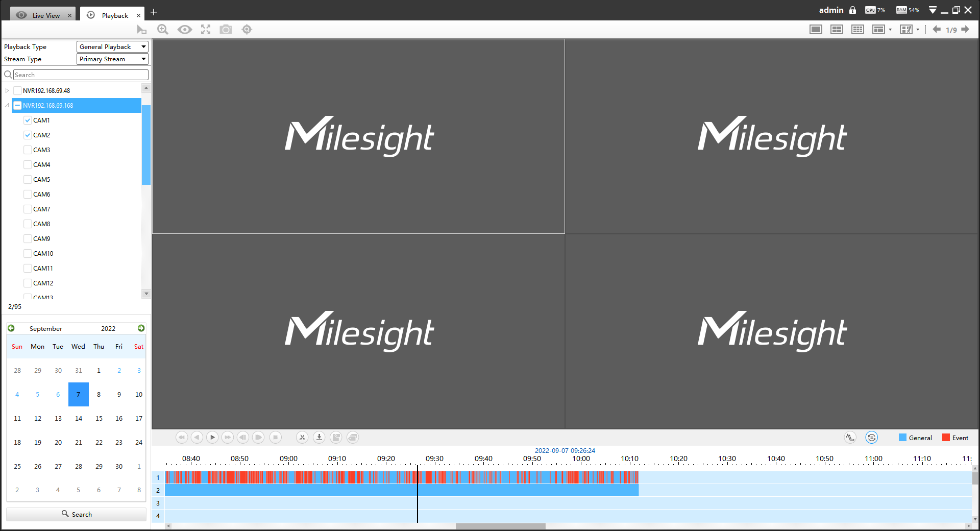Add a new tab with plus button
Screen dimensions: 980x531
(154, 12)
